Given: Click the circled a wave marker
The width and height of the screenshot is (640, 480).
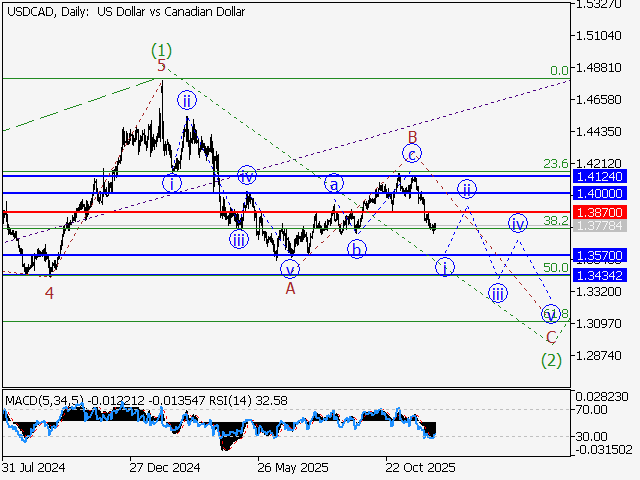Looking at the screenshot, I should click(335, 183).
